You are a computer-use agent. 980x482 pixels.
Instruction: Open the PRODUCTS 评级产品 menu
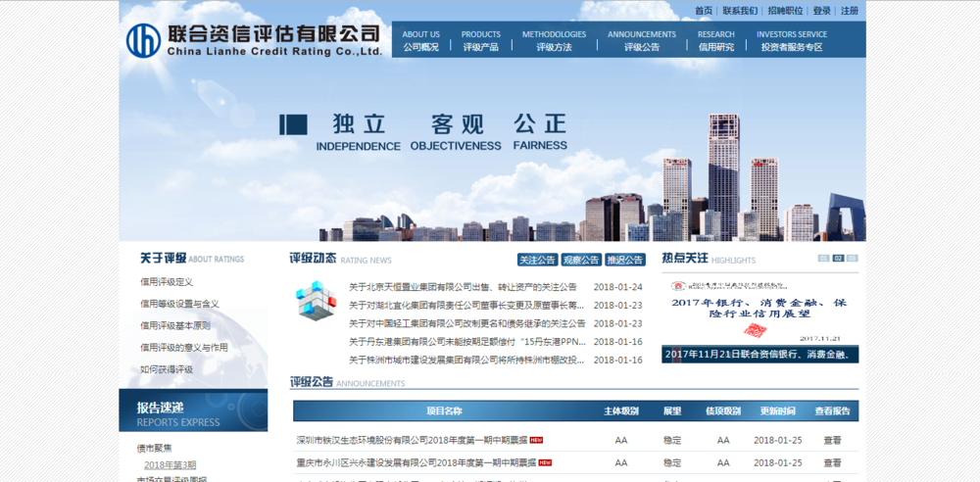(480, 40)
